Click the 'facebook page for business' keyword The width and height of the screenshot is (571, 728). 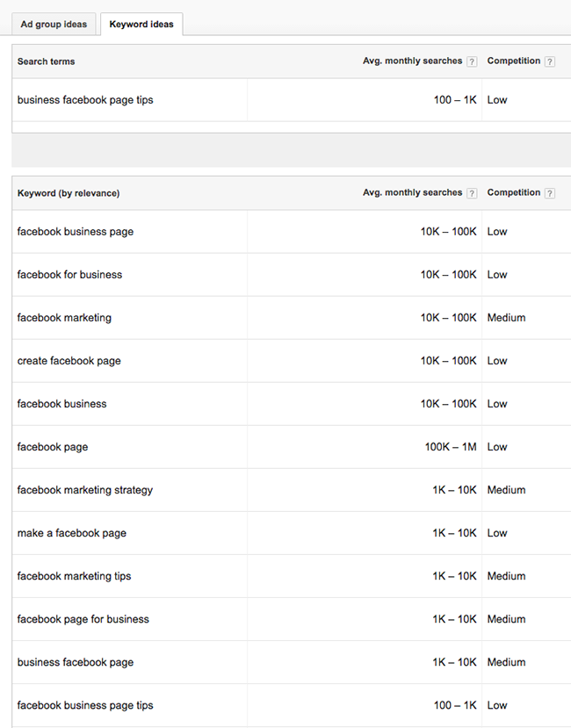(x=83, y=619)
